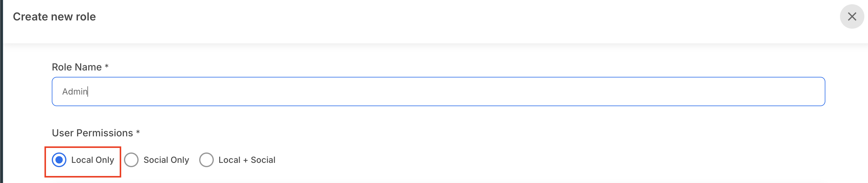The height and width of the screenshot is (183, 868).
Task: Choose the Social Only radio circle
Action: point(131,160)
